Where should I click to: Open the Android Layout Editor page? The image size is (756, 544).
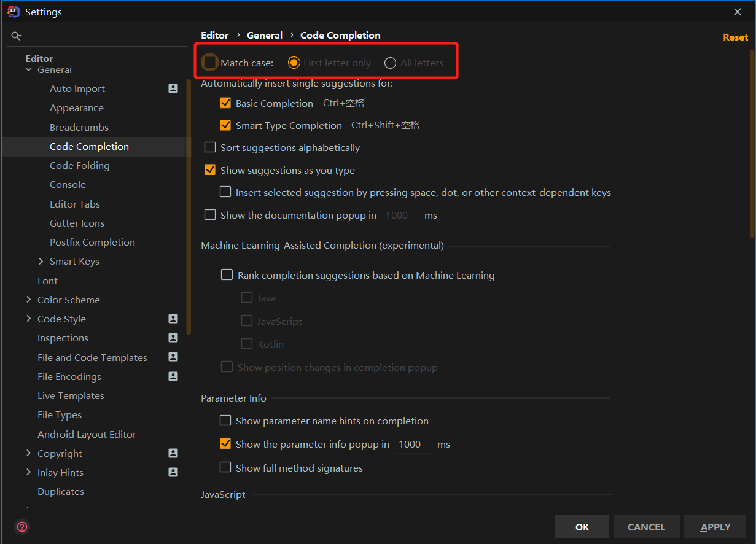[87, 434]
